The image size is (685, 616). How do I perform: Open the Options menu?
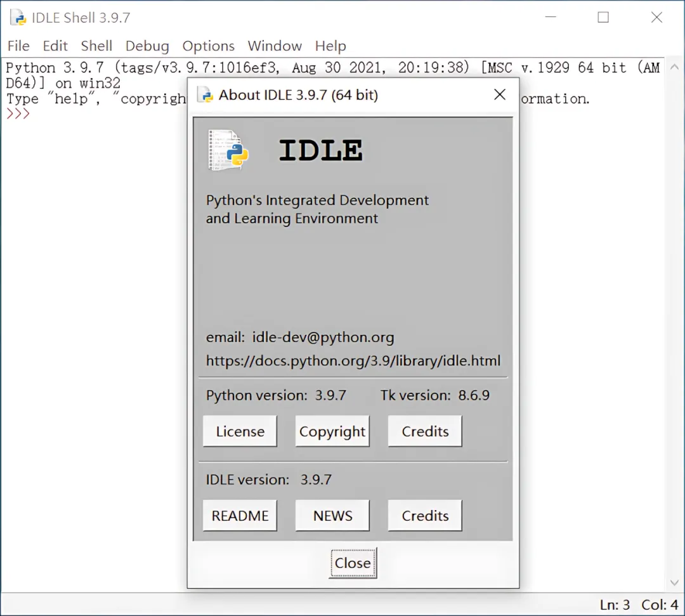pyautogui.click(x=209, y=46)
